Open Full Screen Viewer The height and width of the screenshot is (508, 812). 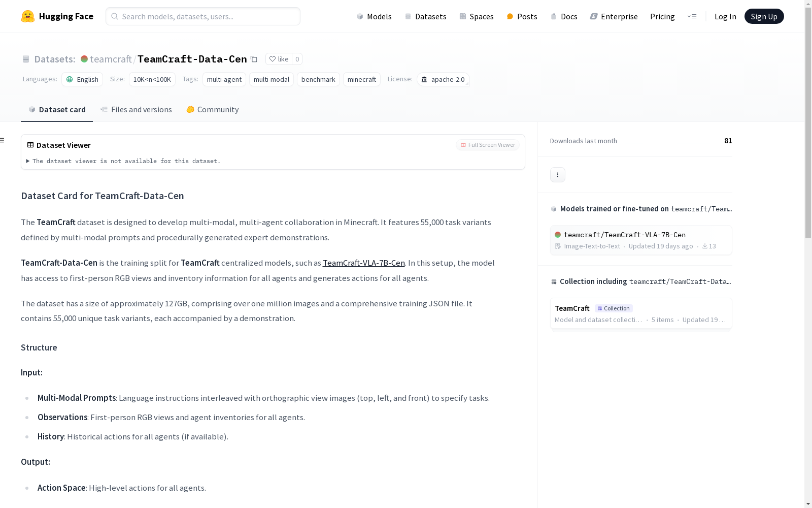pyautogui.click(x=487, y=145)
